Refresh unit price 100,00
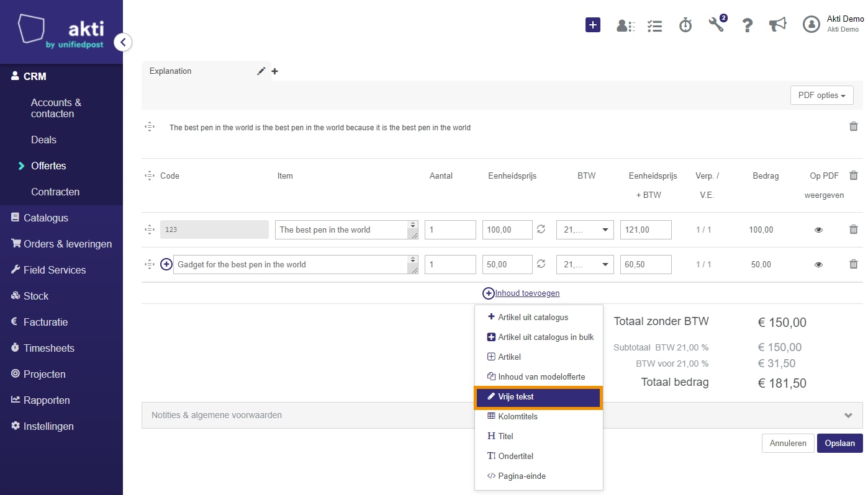The height and width of the screenshot is (495, 868). [x=541, y=230]
